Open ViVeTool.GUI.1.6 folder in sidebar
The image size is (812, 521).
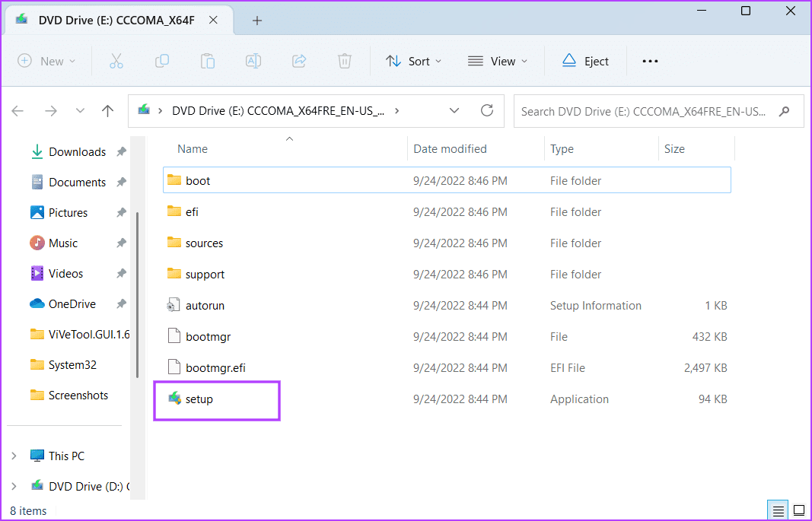[x=80, y=334]
